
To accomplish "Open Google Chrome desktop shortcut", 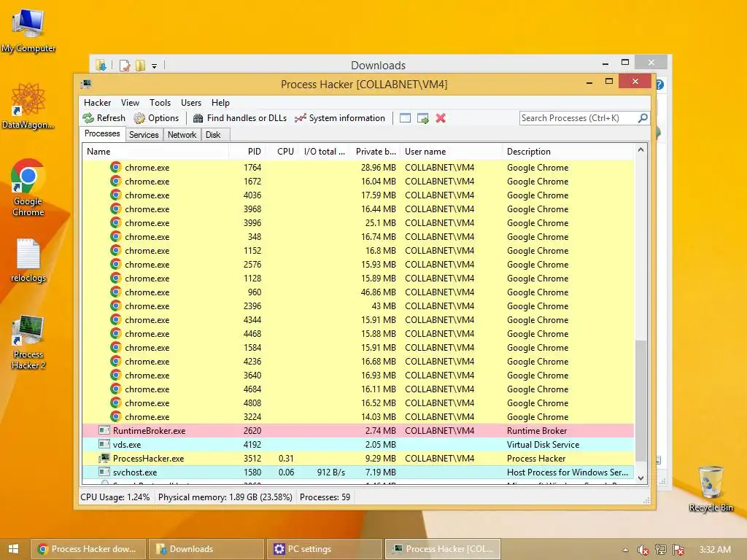I will tap(28, 187).
